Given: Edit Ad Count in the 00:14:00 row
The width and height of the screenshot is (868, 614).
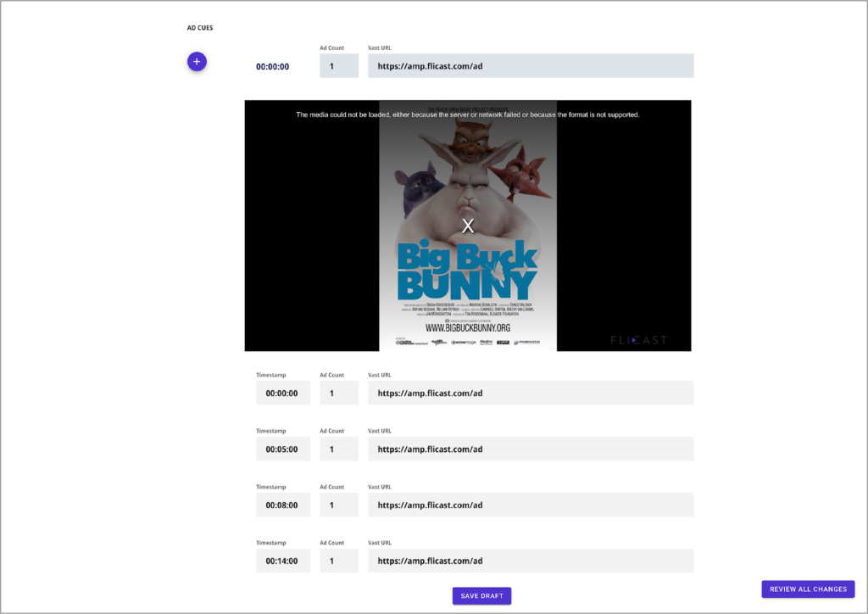Looking at the screenshot, I should 339,561.
